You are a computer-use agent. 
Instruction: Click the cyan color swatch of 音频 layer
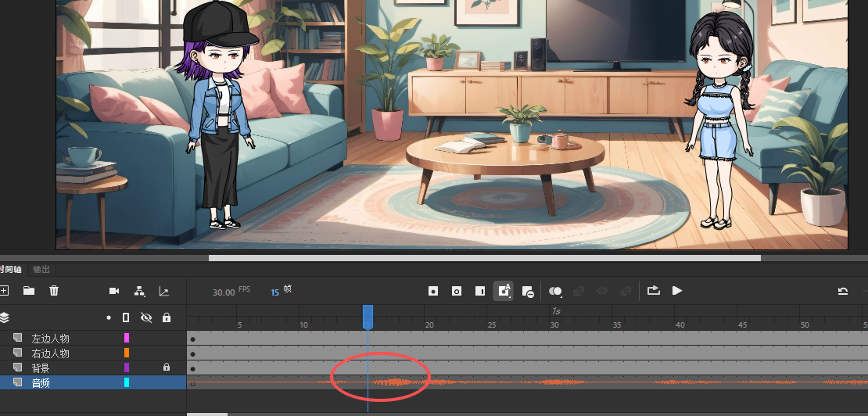127,382
